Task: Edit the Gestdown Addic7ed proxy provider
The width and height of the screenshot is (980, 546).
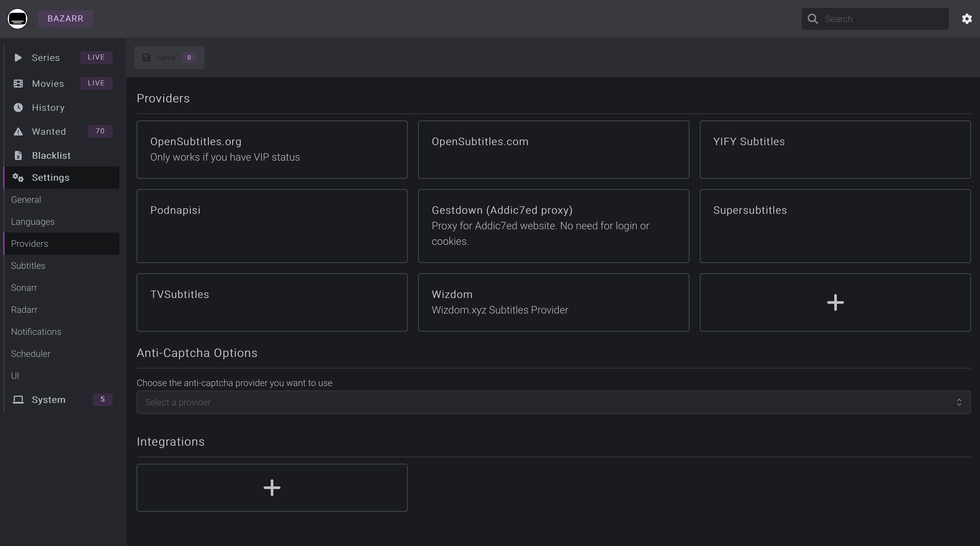Action: point(553,226)
